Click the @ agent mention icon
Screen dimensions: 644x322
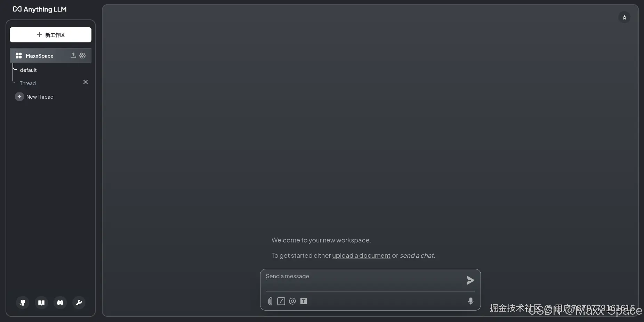click(292, 301)
